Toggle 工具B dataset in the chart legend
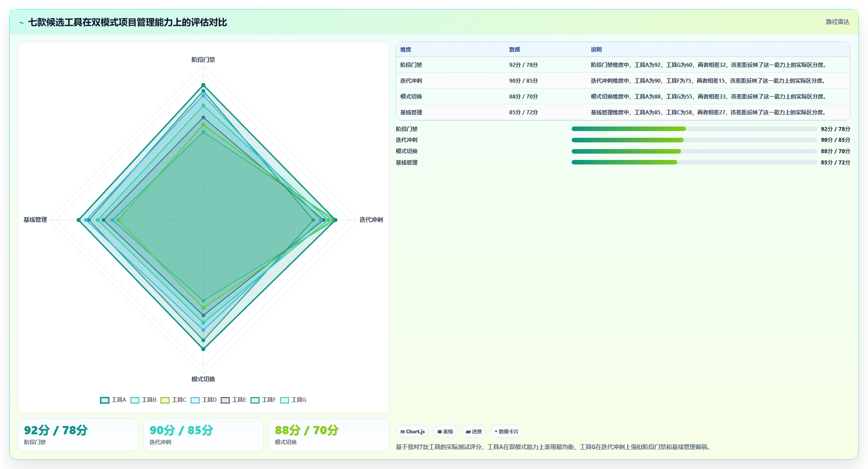This screenshot has width=868, height=469. (143, 400)
